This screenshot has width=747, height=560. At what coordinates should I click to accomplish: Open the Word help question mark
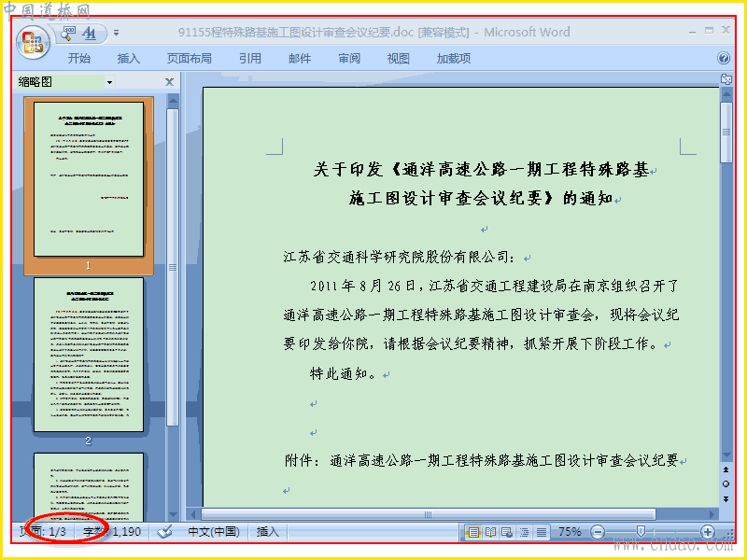click(x=723, y=58)
